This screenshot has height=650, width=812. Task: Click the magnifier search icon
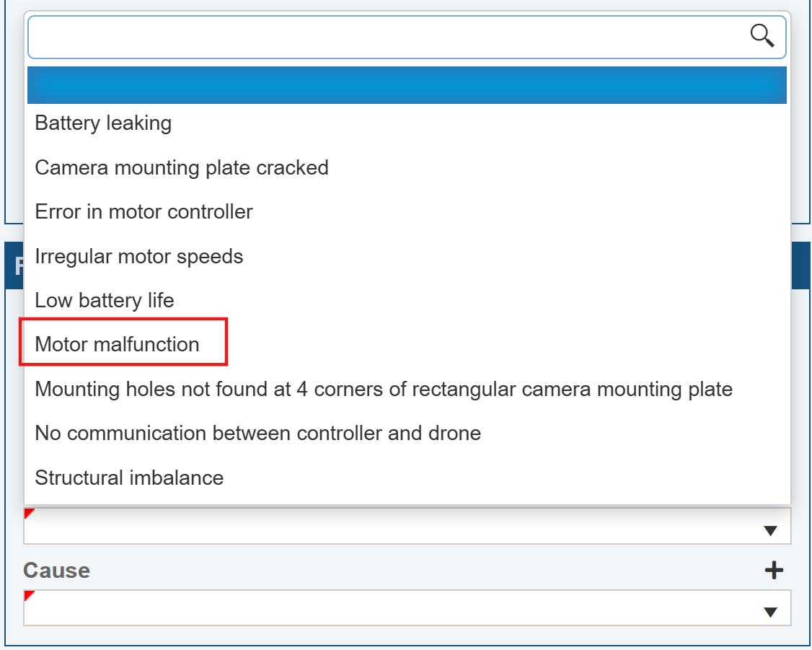click(762, 35)
